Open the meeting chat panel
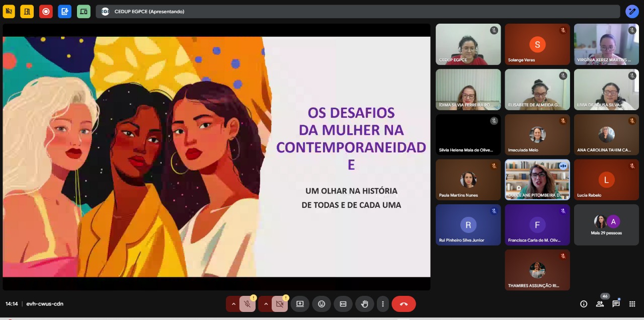The height and width of the screenshot is (320, 644). pyautogui.click(x=616, y=304)
